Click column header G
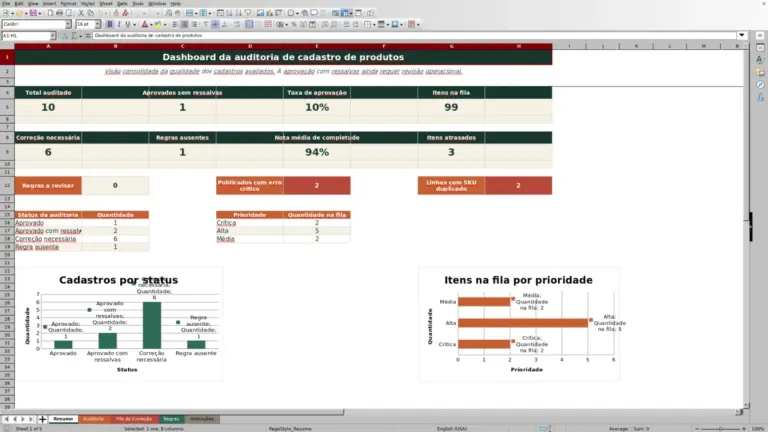Image resolution: width=768 pixels, height=432 pixels. pyautogui.click(x=451, y=46)
